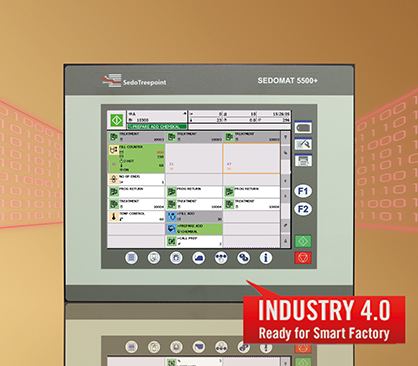Click the topmost down arrow in the side strip
The height and width of the screenshot is (366, 418).
click(x=285, y=137)
